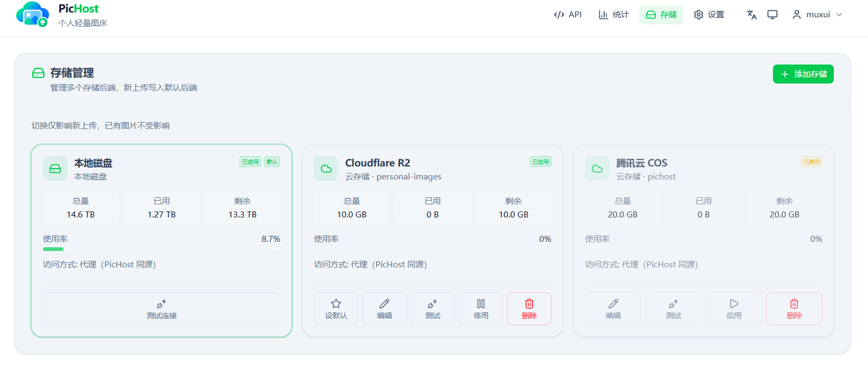Screen dimensions: 868x379
Task: Click 云存储 · pichost subtitle
Action: (x=646, y=177)
